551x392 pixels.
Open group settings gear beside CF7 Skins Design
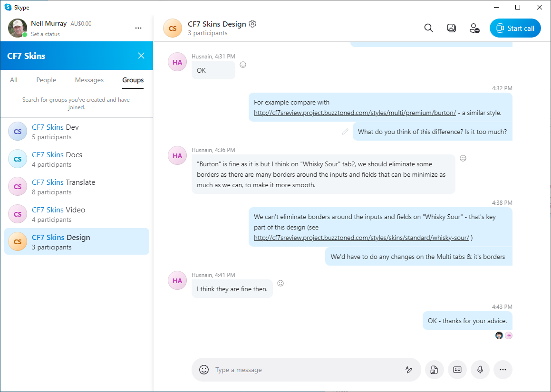click(252, 24)
